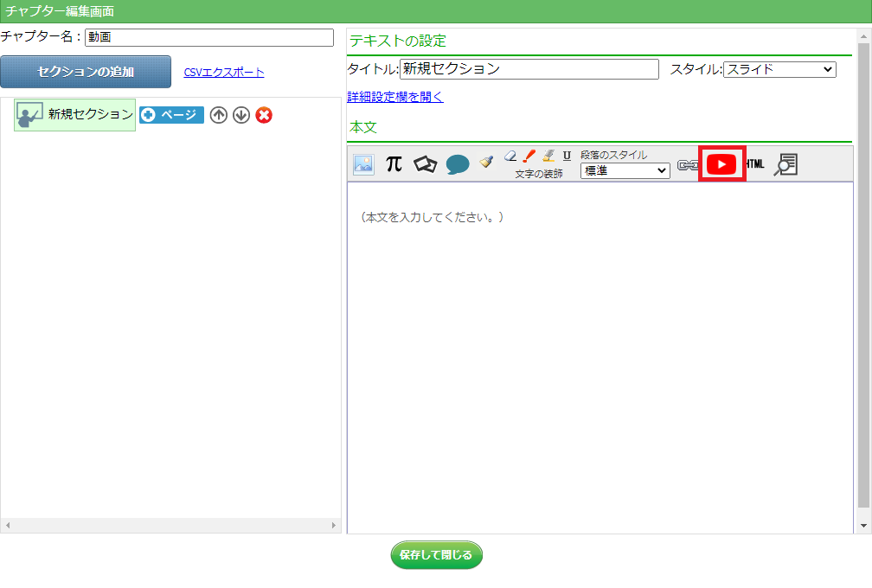Delete the section with the red X
The height and width of the screenshot is (588, 872).
tap(264, 115)
